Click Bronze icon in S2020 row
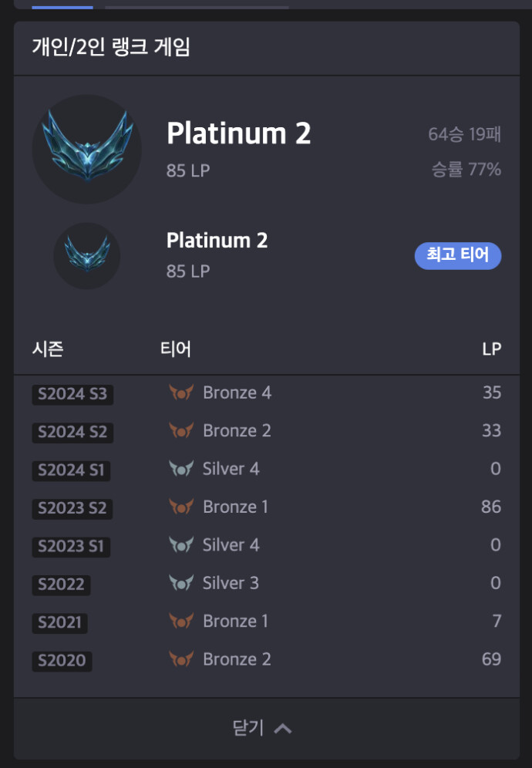The width and height of the screenshot is (532, 768). point(180,659)
